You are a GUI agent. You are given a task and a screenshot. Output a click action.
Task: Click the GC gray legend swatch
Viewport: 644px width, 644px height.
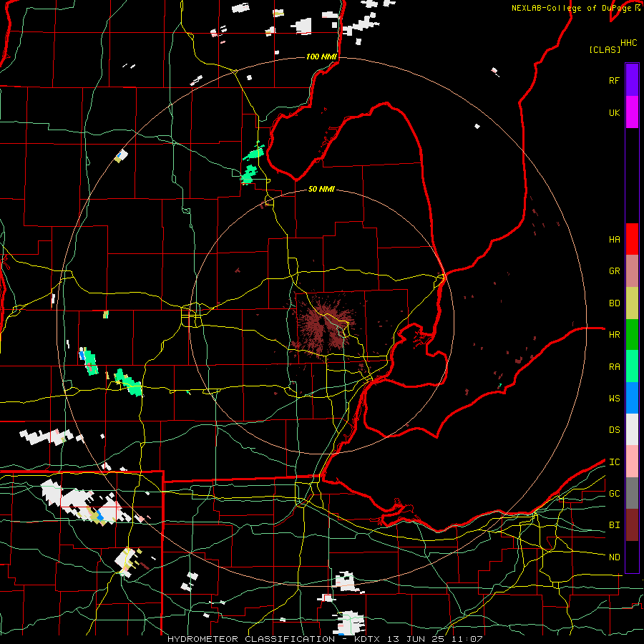tap(632, 493)
